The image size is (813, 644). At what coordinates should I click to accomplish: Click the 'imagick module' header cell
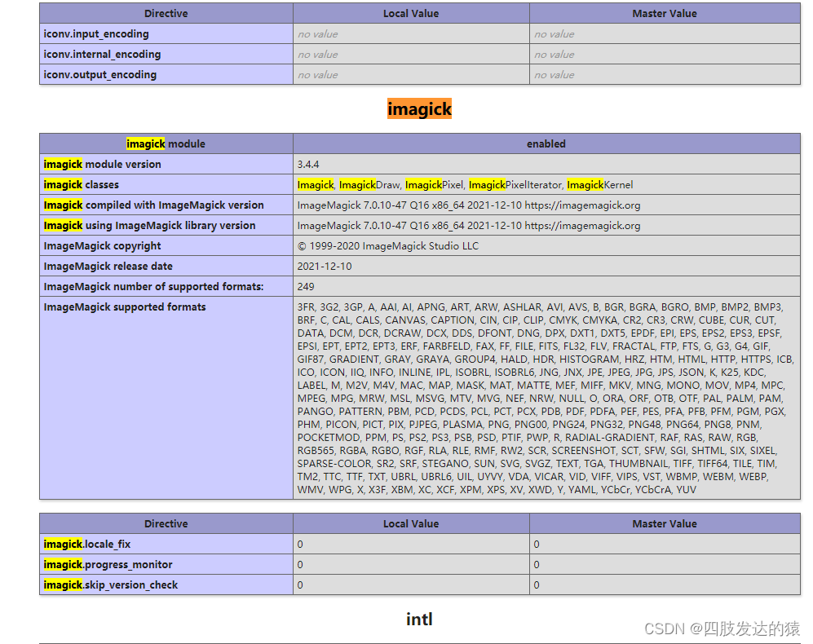(x=166, y=143)
